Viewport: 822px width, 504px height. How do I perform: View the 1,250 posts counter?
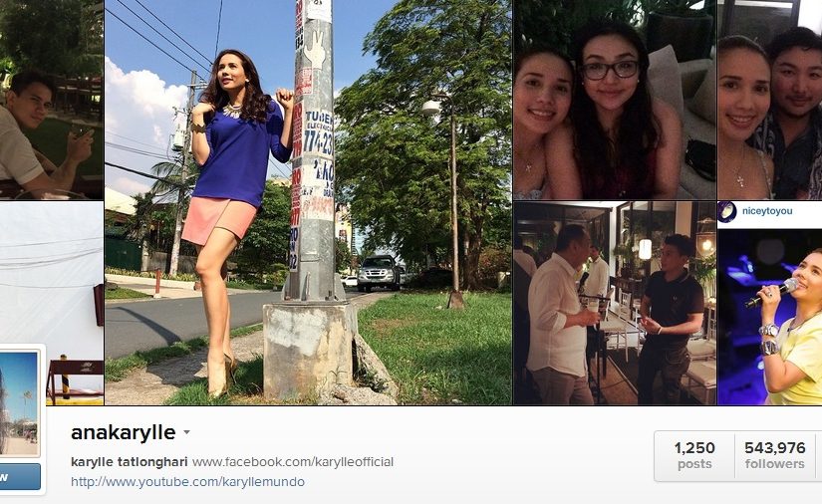click(694, 455)
